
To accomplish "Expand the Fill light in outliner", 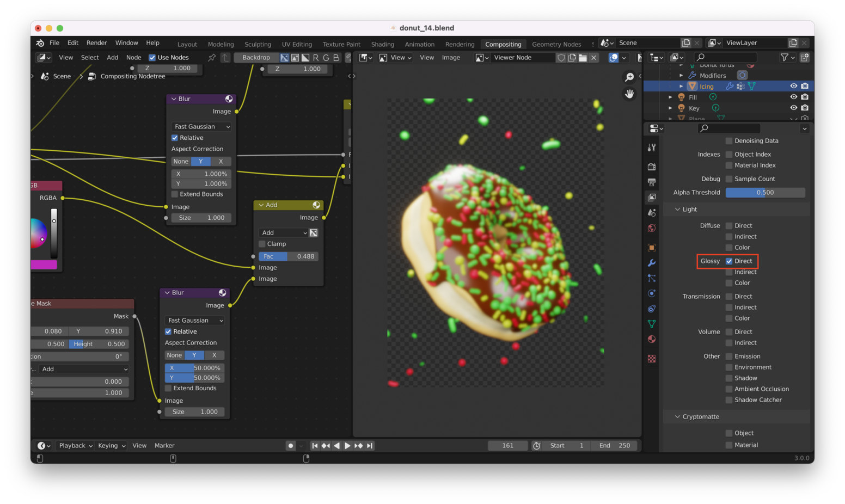I will click(x=670, y=97).
